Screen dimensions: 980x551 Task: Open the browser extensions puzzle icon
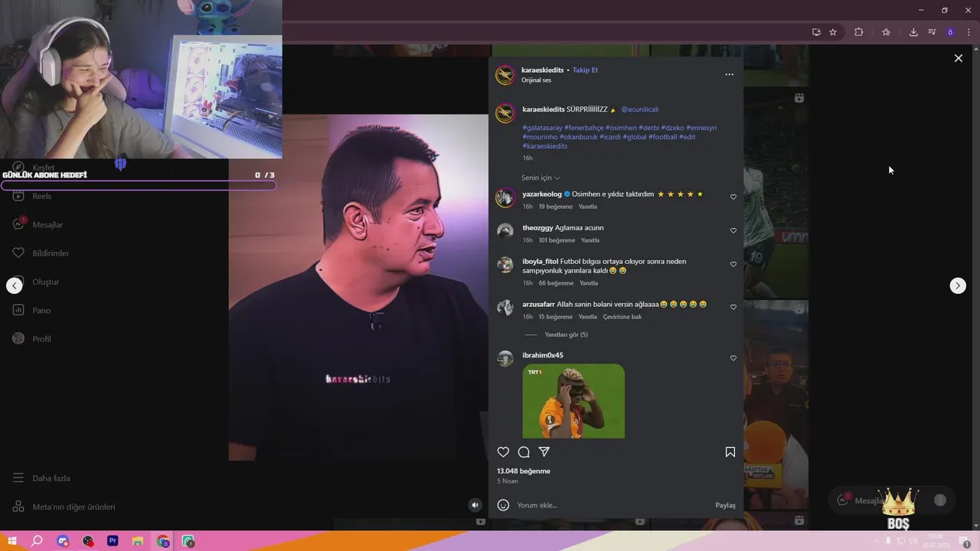(x=858, y=32)
